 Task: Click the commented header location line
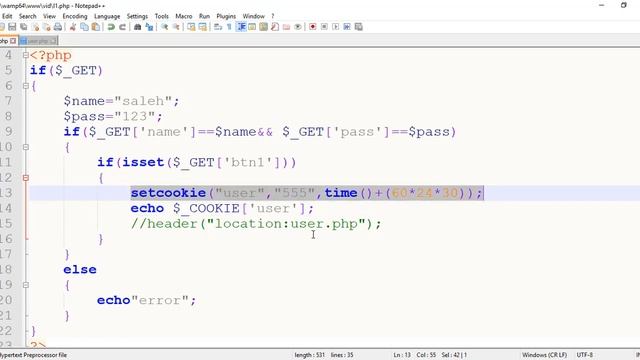click(256, 224)
